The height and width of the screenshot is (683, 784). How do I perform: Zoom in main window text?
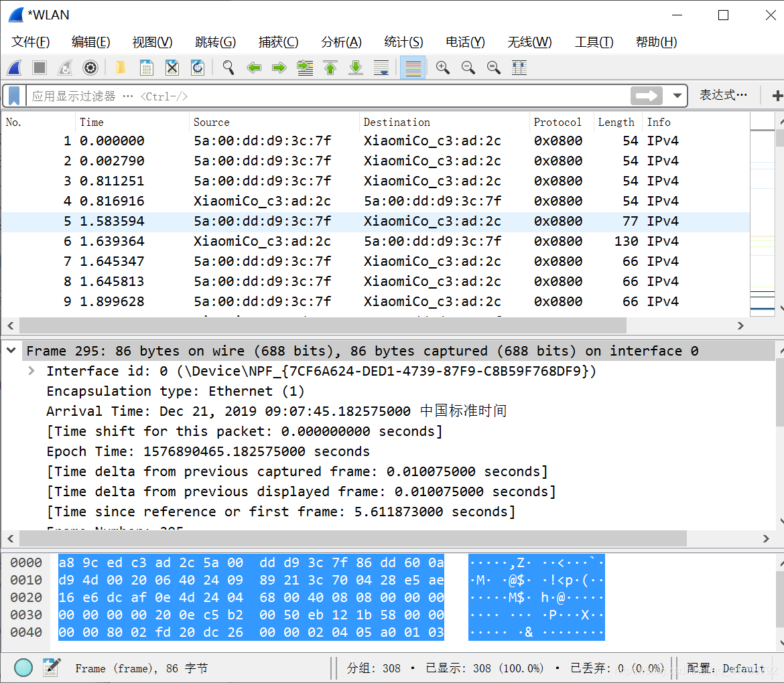coord(442,68)
